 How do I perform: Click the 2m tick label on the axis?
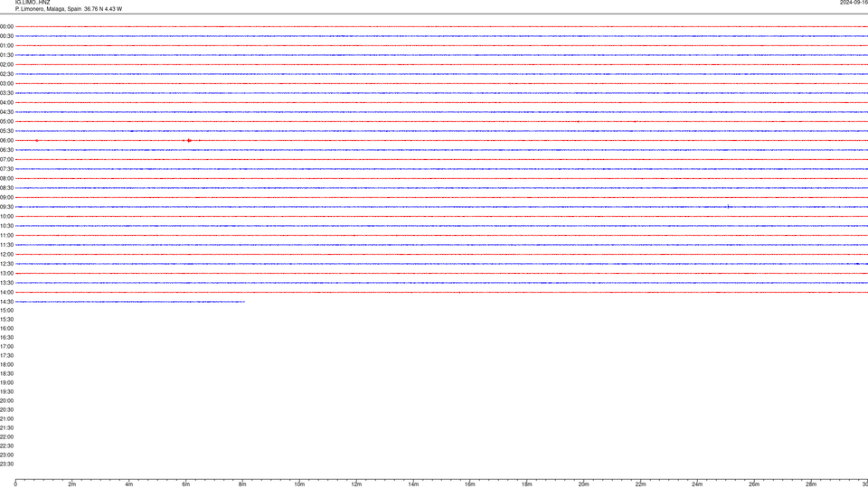72,484
